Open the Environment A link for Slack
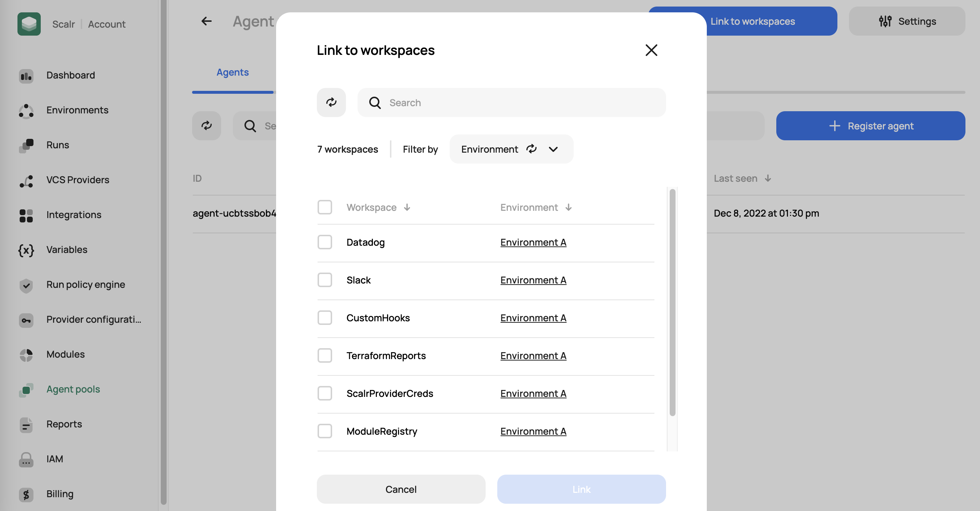Image resolution: width=980 pixels, height=511 pixels. pos(533,280)
